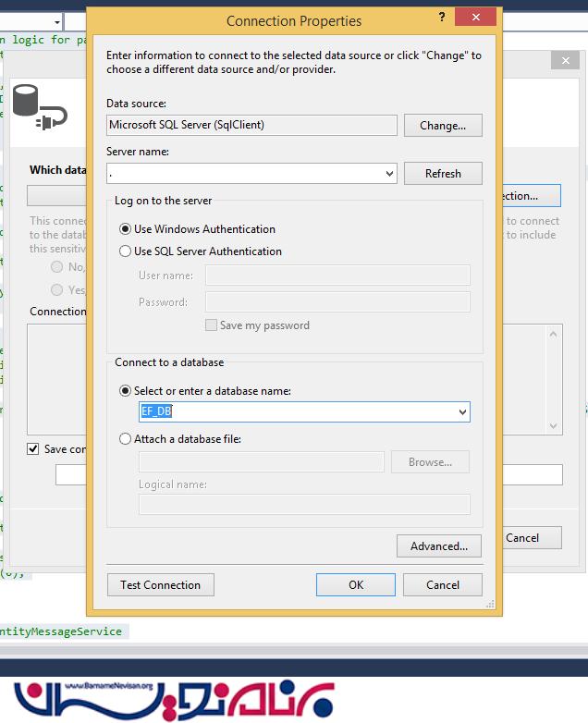Open the dropdown at top-left of editor

click(x=57, y=20)
